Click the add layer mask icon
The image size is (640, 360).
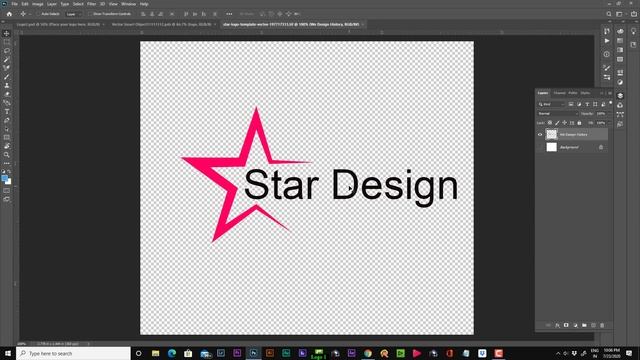pyautogui.click(x=566, y=325)
